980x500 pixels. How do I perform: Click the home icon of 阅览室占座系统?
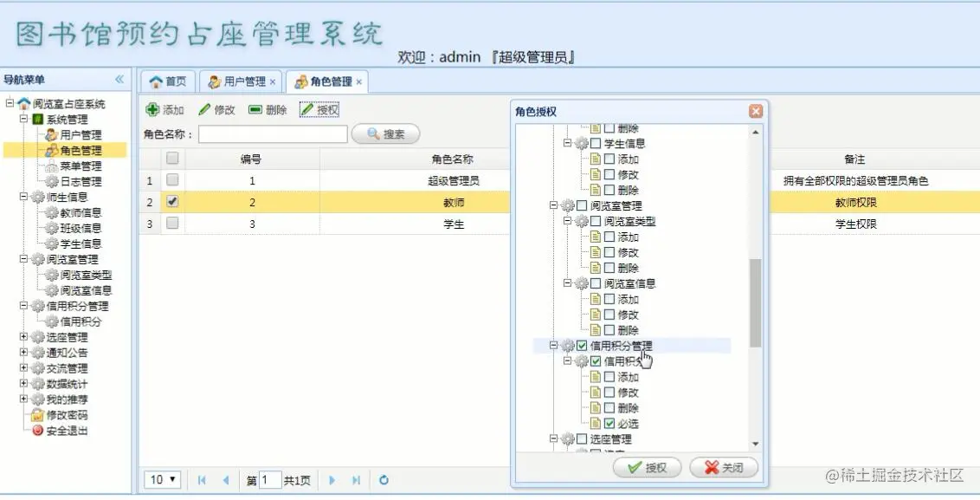[x=23, y=103]
